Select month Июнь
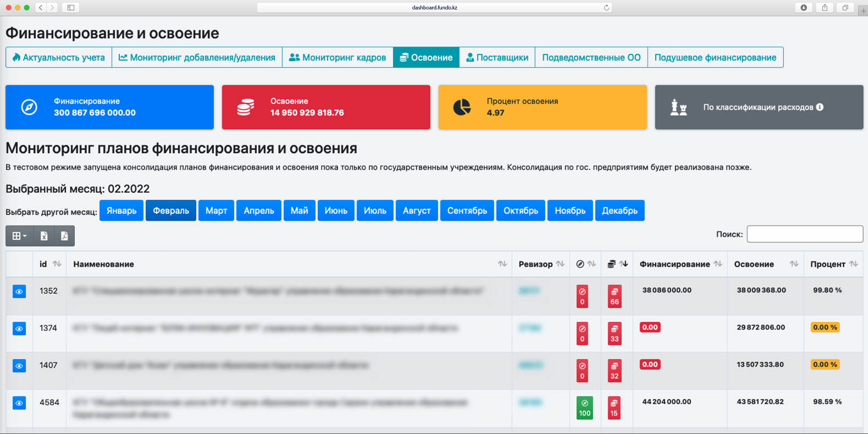Screen dimensions: 868x434 pyautogui.click(x=336, y=210)
